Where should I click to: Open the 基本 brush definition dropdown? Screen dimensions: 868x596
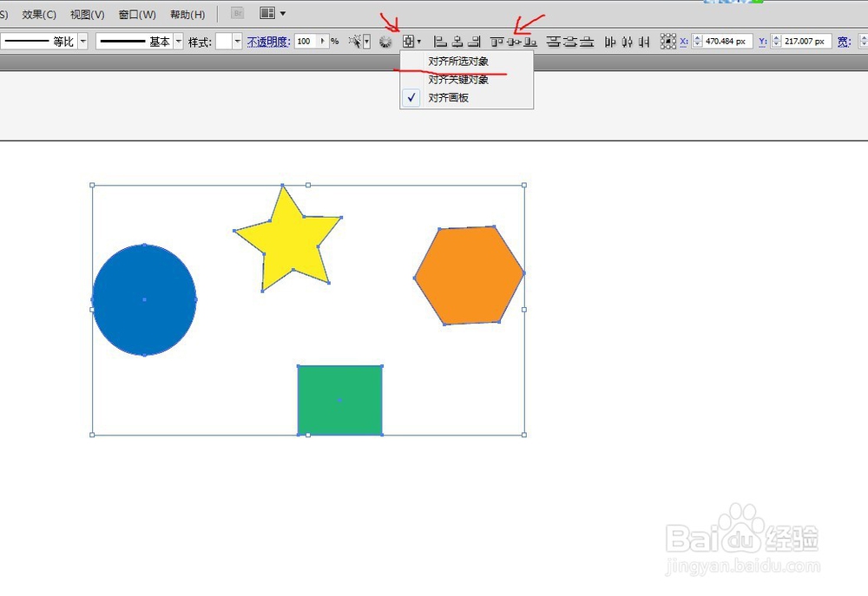[178, 41]
